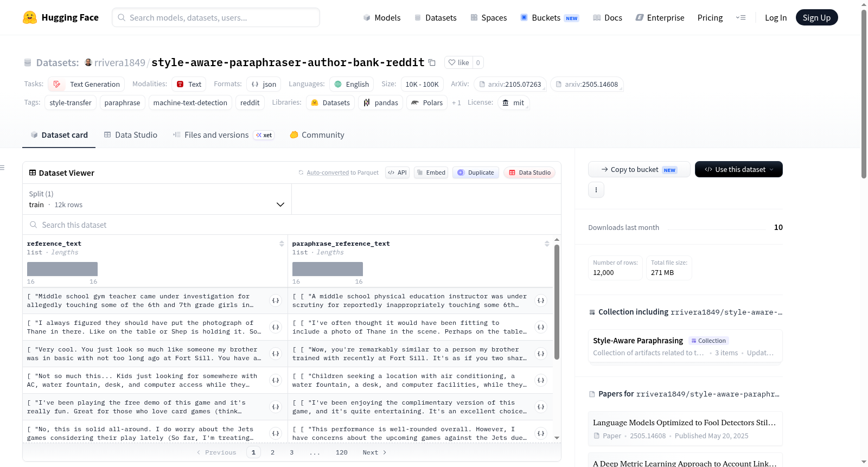
Task: Click the paraphrase_reference_text lengths histogram bar
Action: pos(328,269)
